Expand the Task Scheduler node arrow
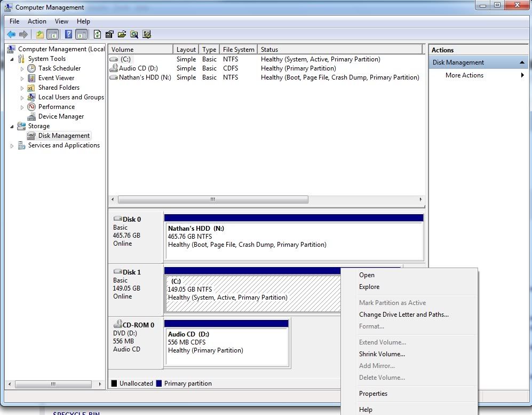Image resolution: width=532 pixels, height=415 pixels. tap(22, 68)
